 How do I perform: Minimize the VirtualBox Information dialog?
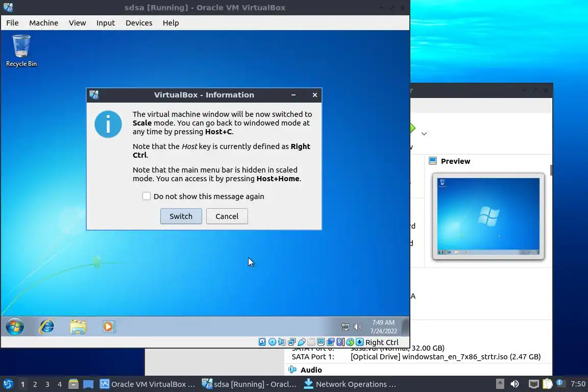[293, 95]
